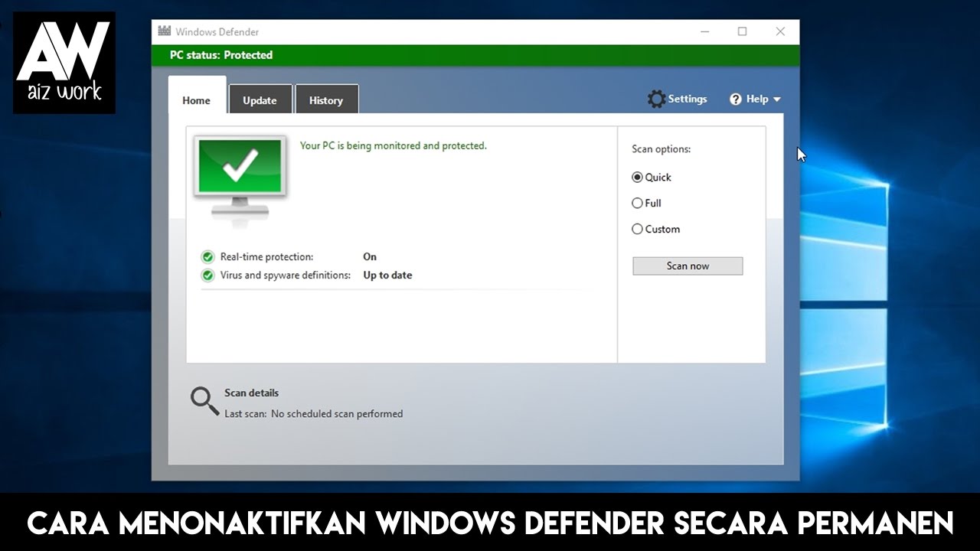Maximize the Windows Defender window

click(742, 31)
